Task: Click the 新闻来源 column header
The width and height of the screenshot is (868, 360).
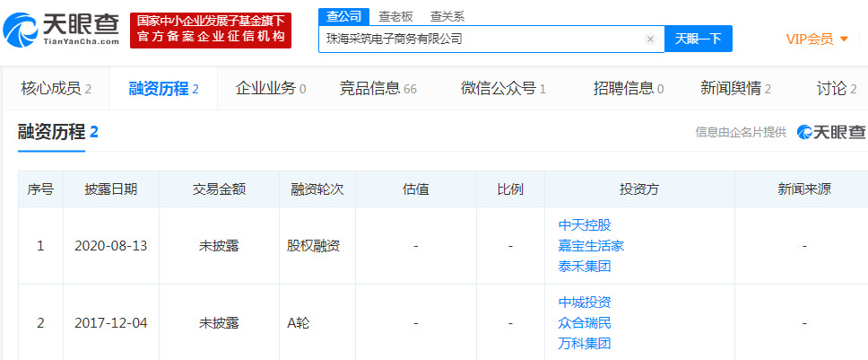Action: pos(803,189)
